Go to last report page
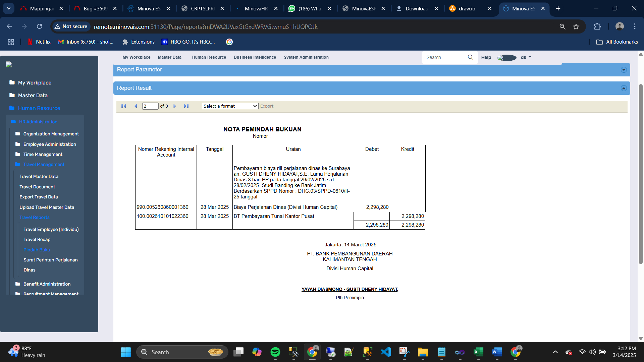644x362 pixels. click(x=186, y=106)
